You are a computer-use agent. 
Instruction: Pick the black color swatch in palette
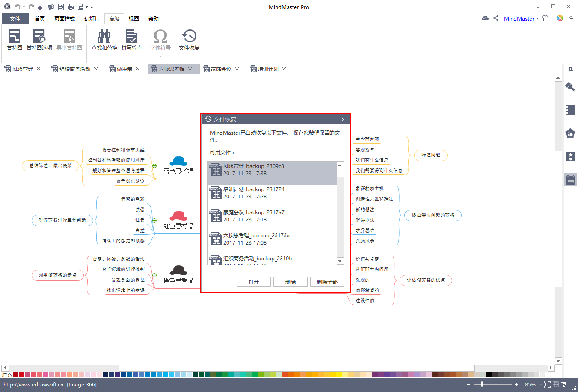[489, 375]
